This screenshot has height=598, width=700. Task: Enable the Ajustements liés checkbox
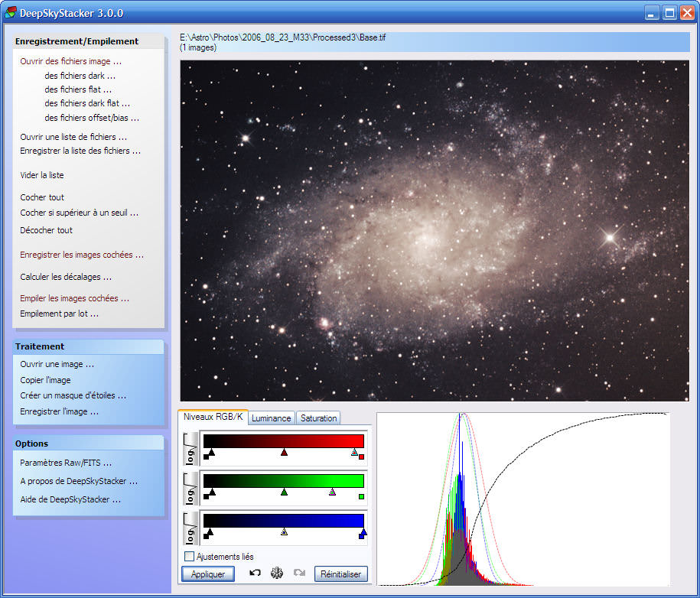pyautogui.click(x=189, y=557)
